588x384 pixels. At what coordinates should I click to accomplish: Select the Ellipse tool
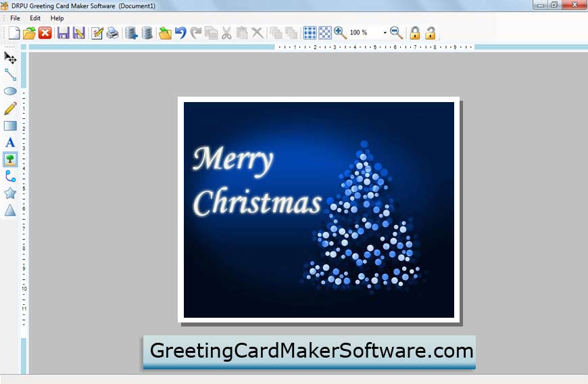[10, 91]
